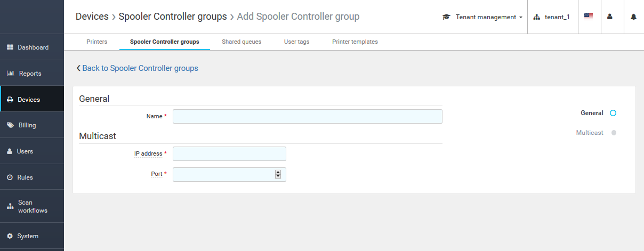Image resolution: width=644 pixels, height=251 pixels.
Task: Click the Users person icon in sidebar
Action: [10, 151]
